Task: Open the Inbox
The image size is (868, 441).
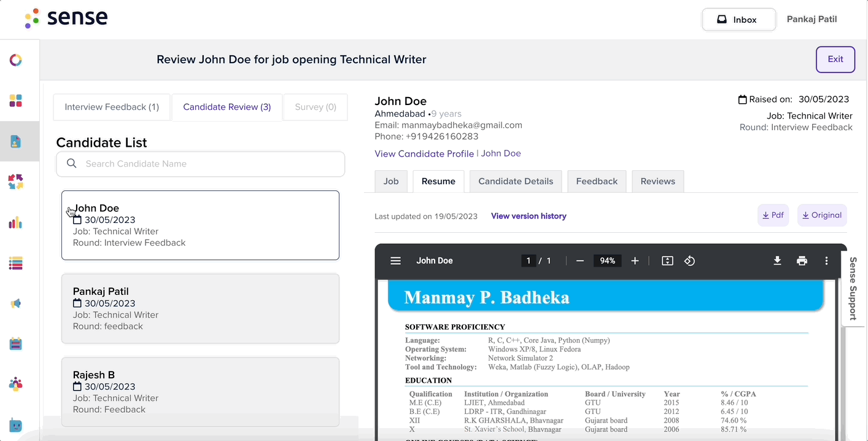Action: tap(738, 20)
